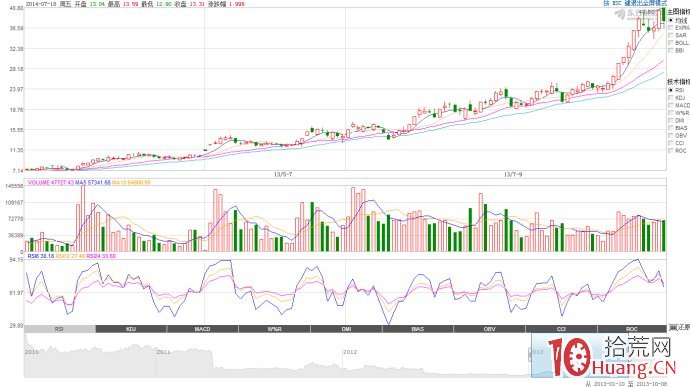
Task: Click the 2011 section of the overview timeline
Action: 163,352
